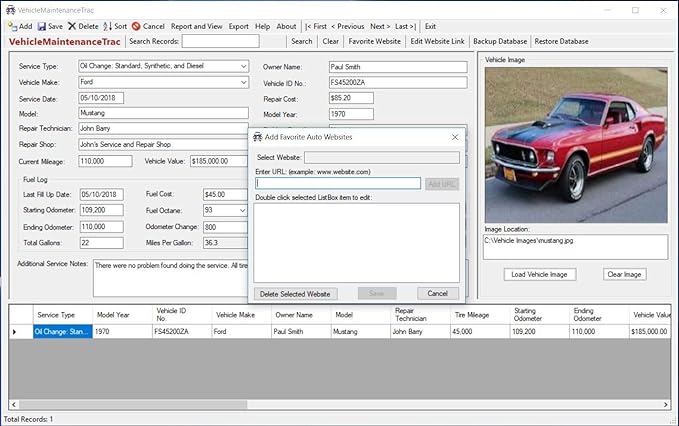679x426 pixels.
Task: Open the Report and View menu
Action: click(x=197, y=25)
